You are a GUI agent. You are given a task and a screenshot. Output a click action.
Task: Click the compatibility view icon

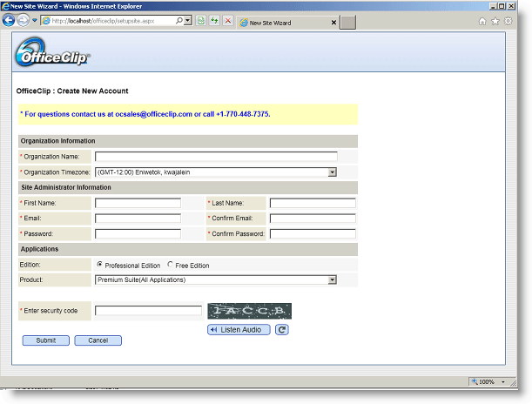click(201, 21)
